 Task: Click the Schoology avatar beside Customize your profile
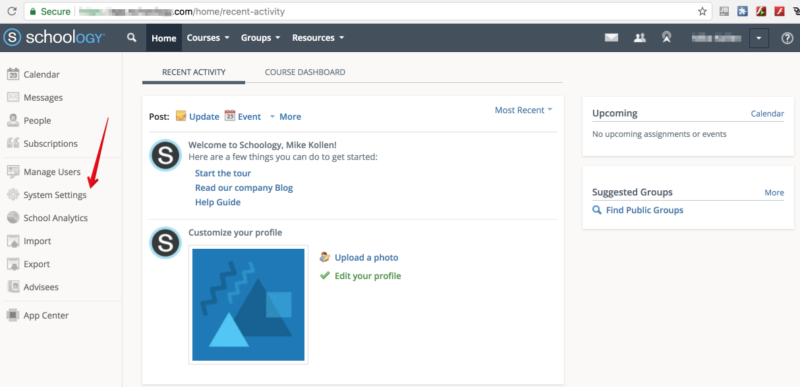click(x=165, y=243)
